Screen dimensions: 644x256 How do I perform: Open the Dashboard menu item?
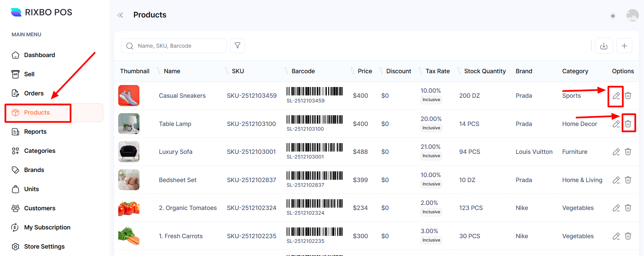click(x=39, y=55)
